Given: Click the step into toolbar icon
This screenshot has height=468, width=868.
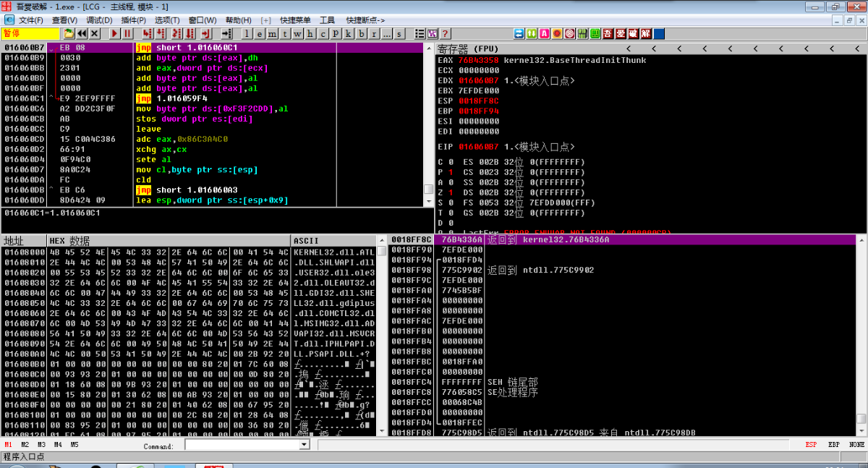Looking at the screenshot, I should tap(147, 33).
